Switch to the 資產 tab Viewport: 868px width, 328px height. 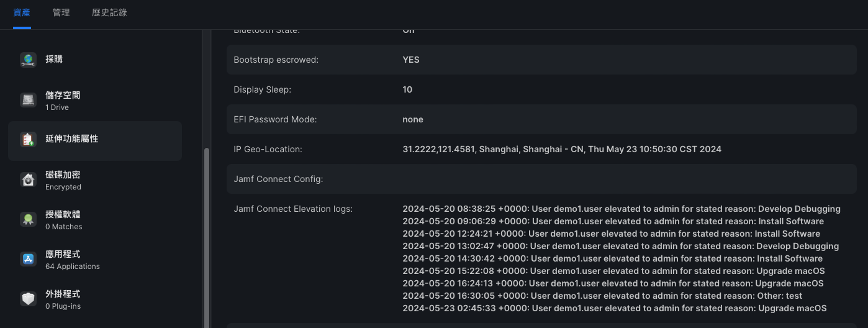(x=22, y=12)
